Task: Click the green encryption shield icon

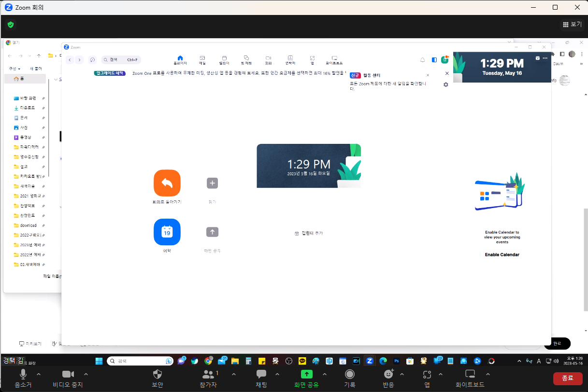Action: pos(11,24)
